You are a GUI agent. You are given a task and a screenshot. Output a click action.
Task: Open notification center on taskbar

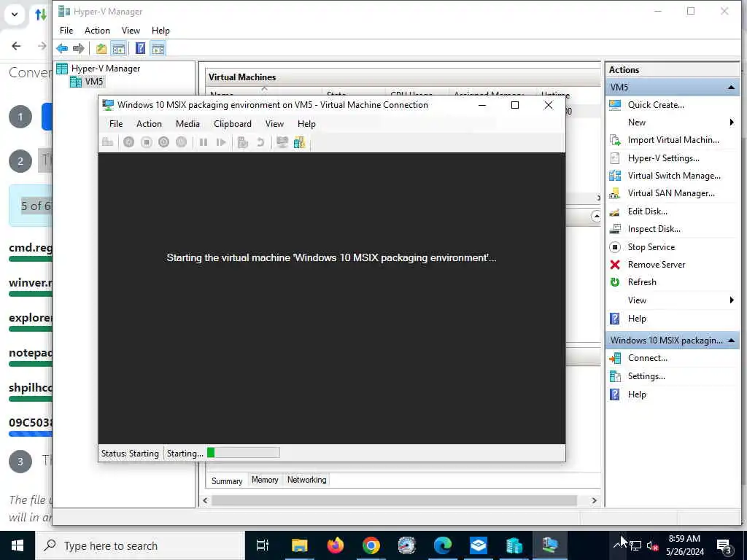click(x=724, y=545)
